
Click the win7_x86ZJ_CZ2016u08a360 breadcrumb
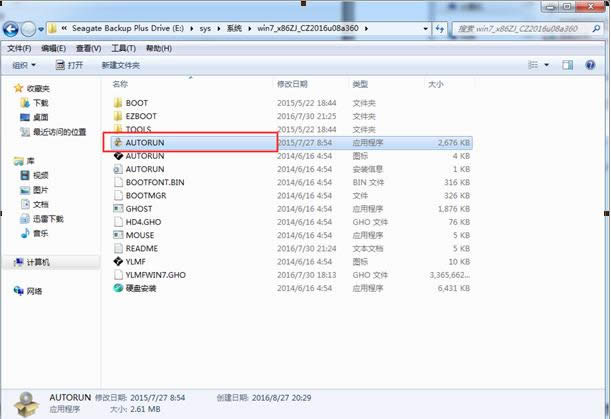(x=308, y=28)
